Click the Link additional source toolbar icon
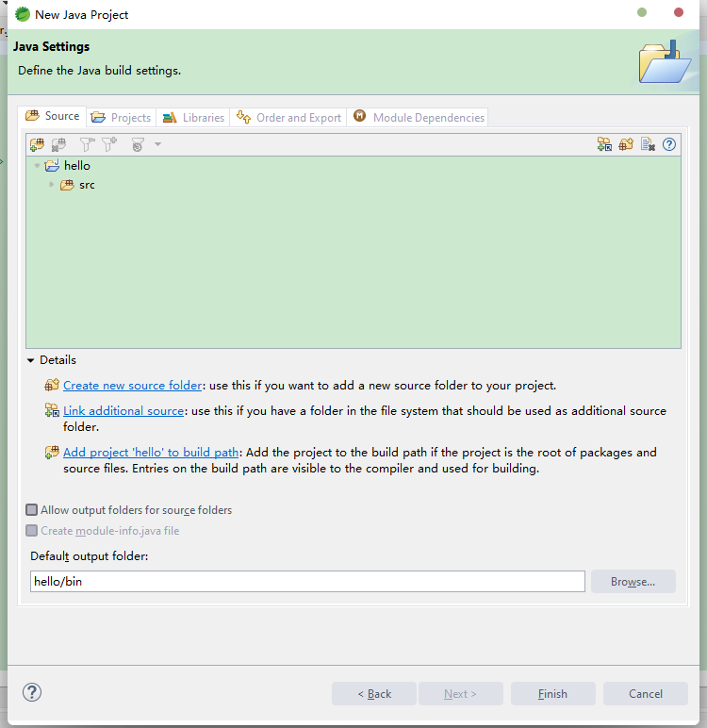The height and width of the screenshot is (728, 707). [604, 144]
